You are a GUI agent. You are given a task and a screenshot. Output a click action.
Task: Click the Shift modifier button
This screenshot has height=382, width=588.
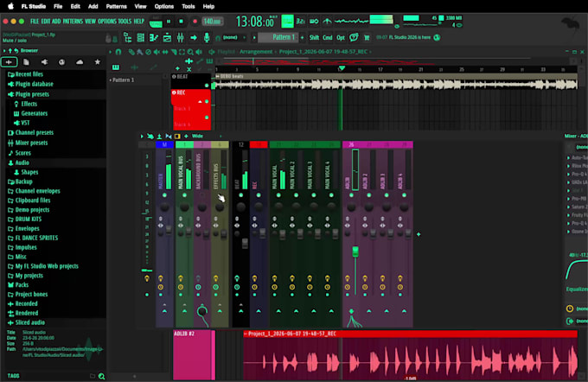pos(314,37)
